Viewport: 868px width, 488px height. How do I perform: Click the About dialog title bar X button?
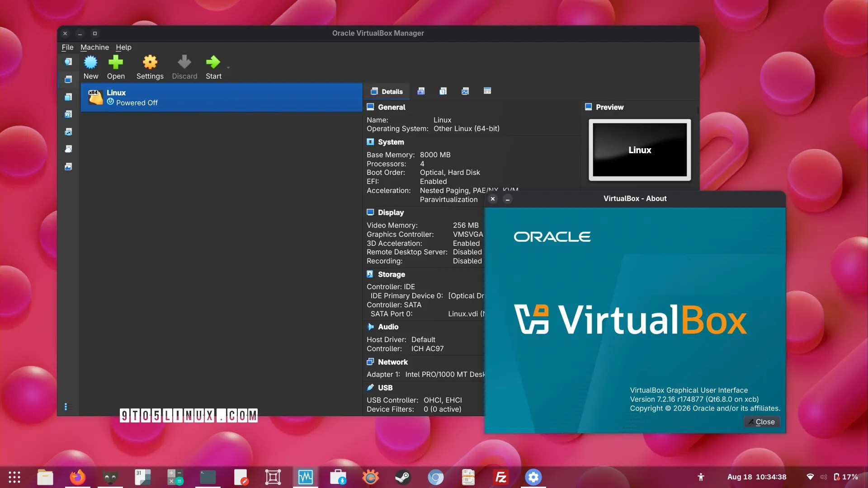coord(493,199)
